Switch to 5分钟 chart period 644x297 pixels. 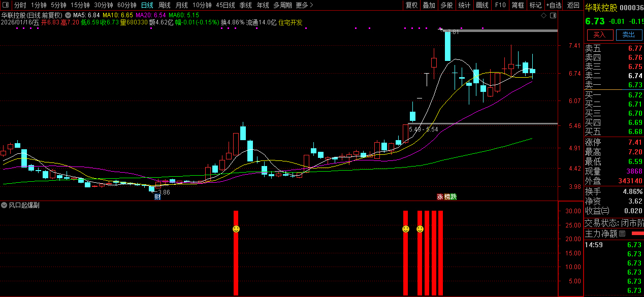58,5
